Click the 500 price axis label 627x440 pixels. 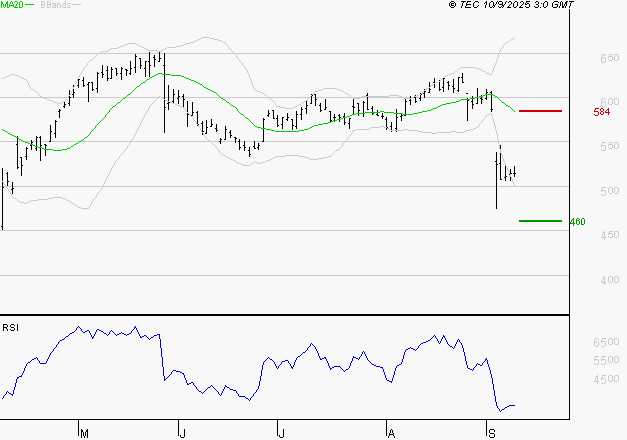[608, 191]
